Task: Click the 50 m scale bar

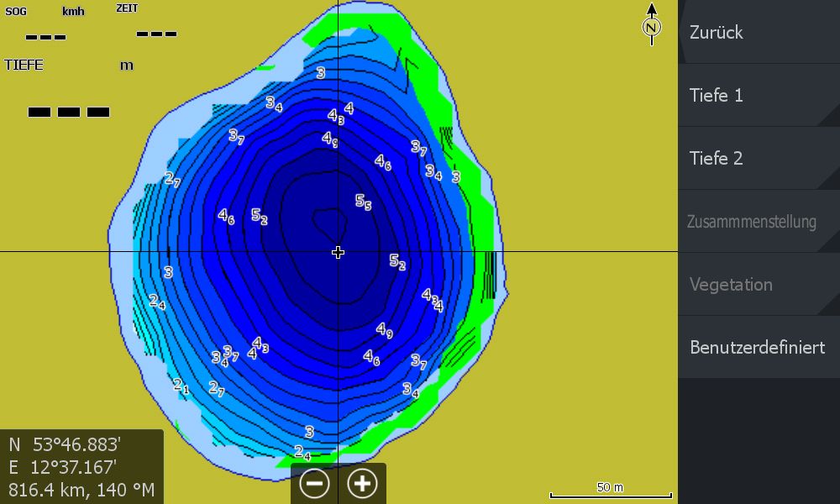Action: [x=611, y=494]
